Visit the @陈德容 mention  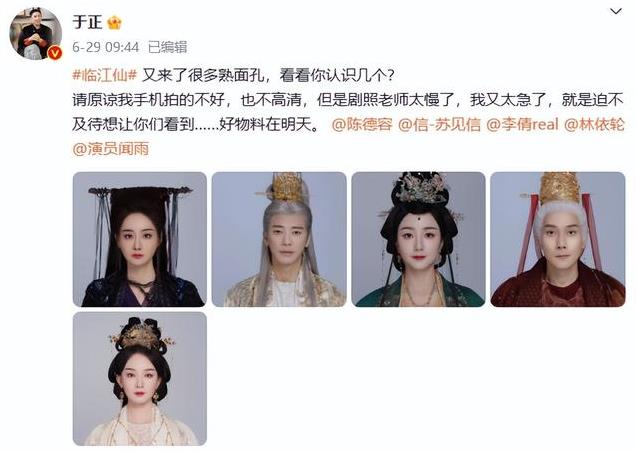(x=362, y=124)
